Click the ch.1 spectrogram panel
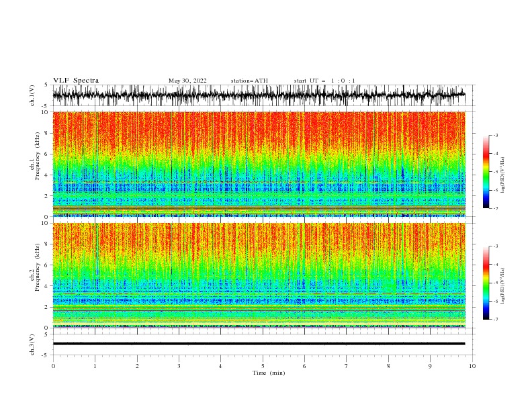 (x=259, y=164)
